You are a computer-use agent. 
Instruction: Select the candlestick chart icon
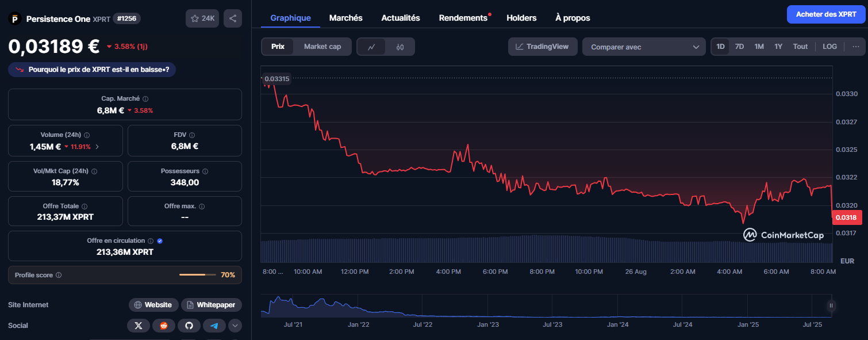point(400,47)
